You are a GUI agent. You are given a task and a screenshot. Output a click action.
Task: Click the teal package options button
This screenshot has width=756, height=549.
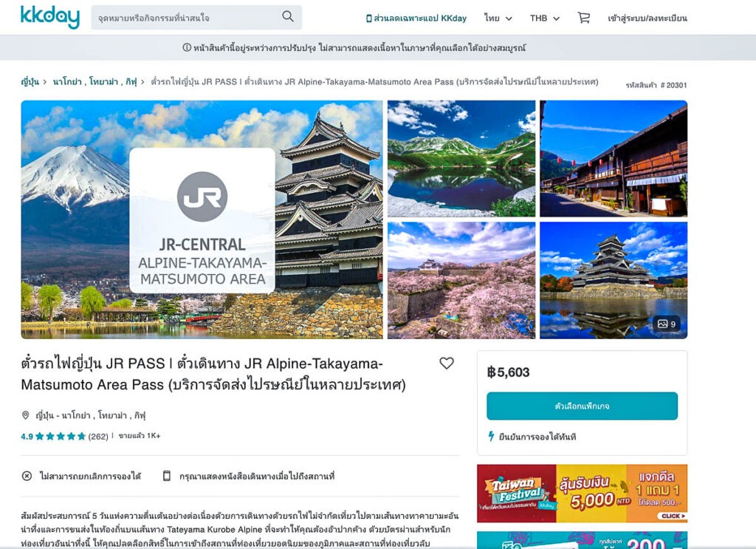[x=582, y=406]
